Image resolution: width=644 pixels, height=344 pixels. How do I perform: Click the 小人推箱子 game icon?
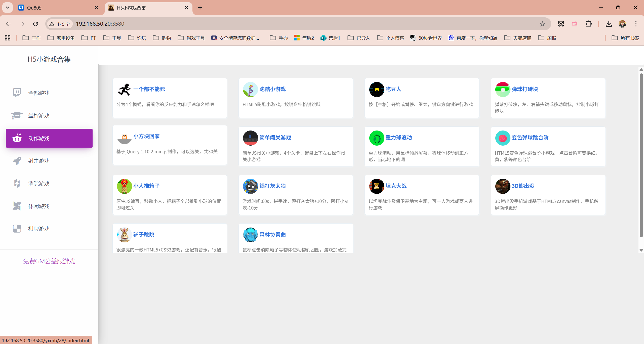[124, 186]
